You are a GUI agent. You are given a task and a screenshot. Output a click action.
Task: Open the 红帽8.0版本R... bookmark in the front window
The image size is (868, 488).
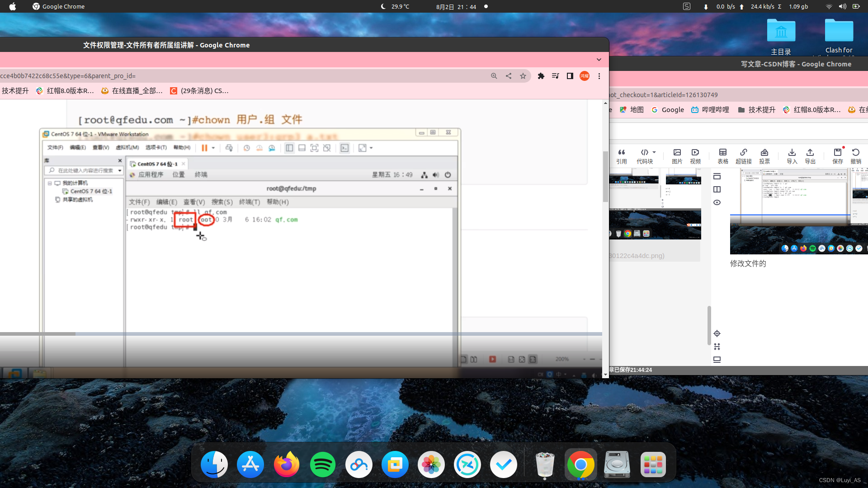pos(65,91)
